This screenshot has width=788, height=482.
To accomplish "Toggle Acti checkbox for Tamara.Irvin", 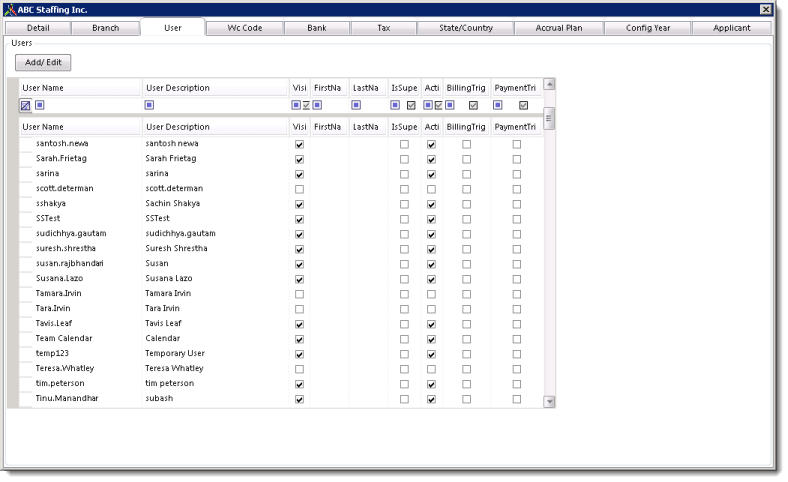I will (431, 294).
